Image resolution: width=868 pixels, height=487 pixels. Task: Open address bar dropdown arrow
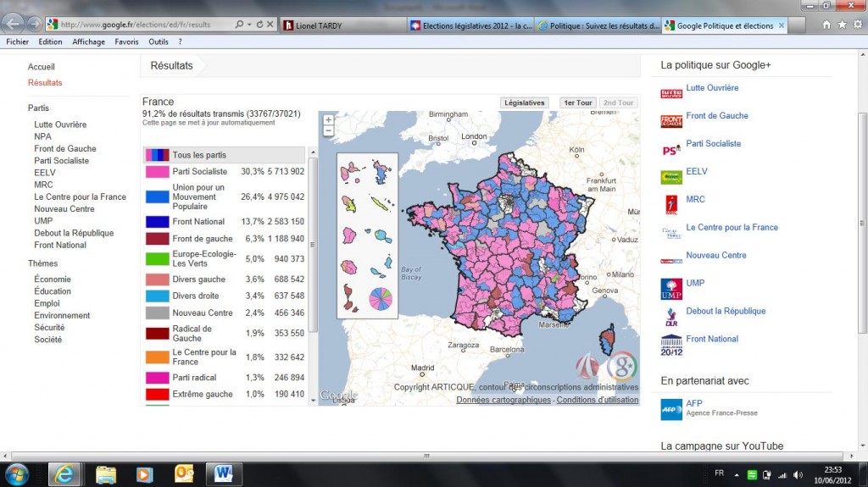tap(249, 25)
